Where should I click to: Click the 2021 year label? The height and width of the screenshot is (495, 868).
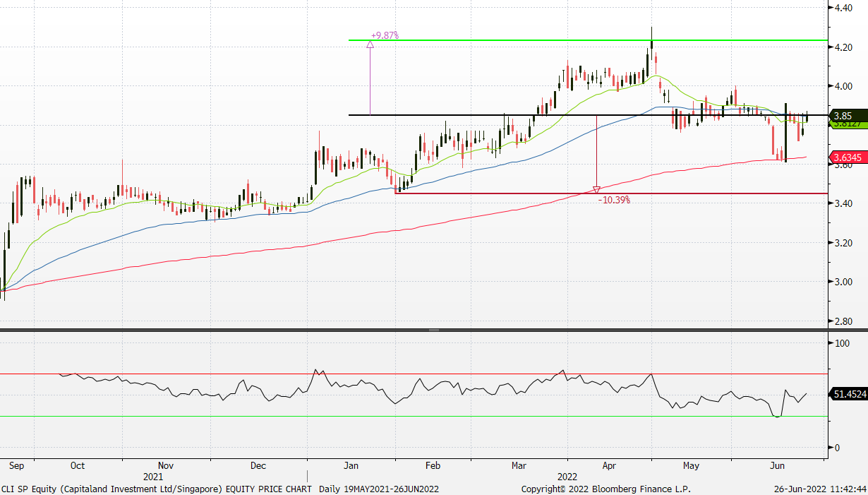(x=154, y=477)
